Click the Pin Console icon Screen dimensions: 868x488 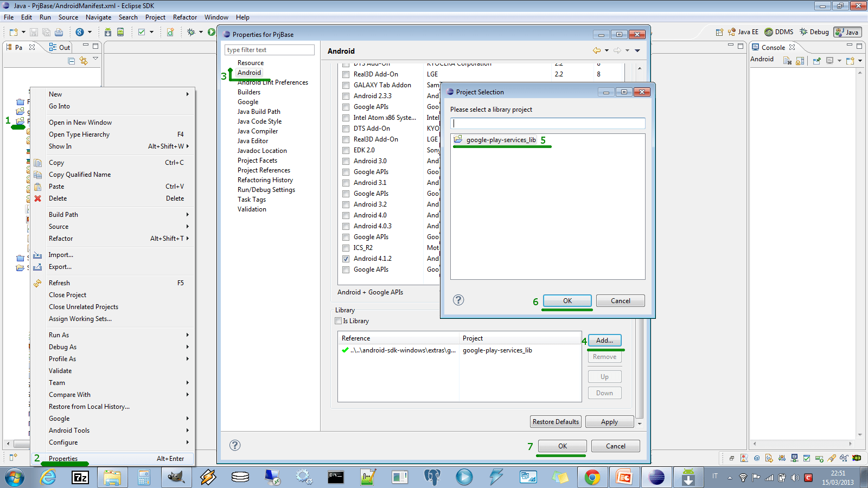click(x=816, y=61)
